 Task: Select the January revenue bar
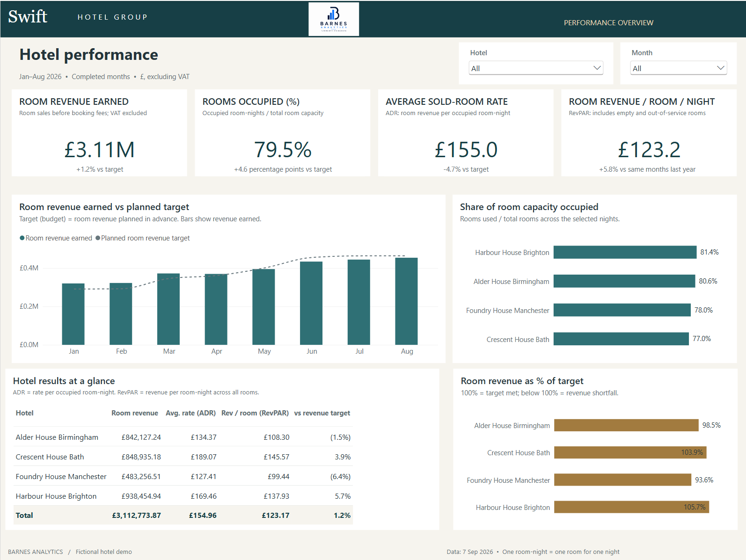pos(73,314)
